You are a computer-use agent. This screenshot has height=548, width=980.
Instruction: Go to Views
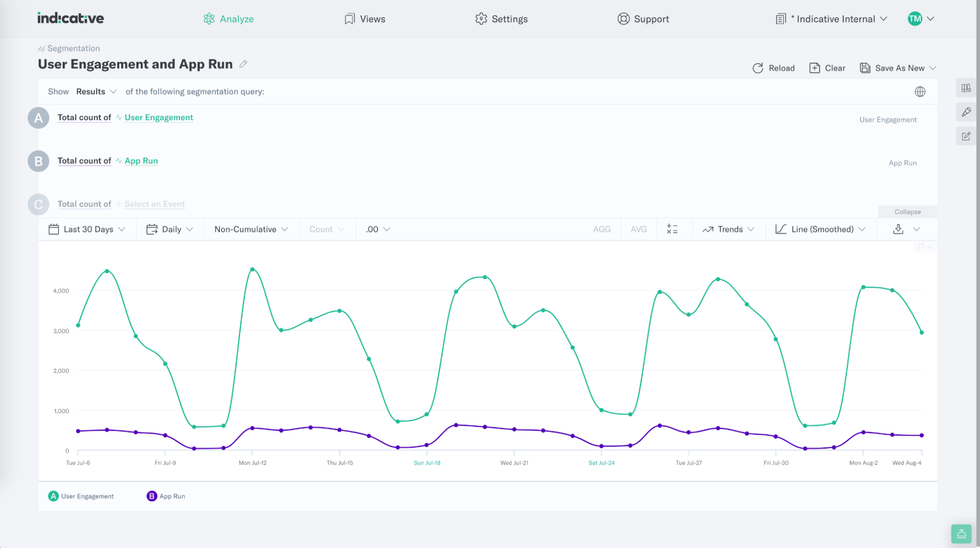[x=365, y=19]
